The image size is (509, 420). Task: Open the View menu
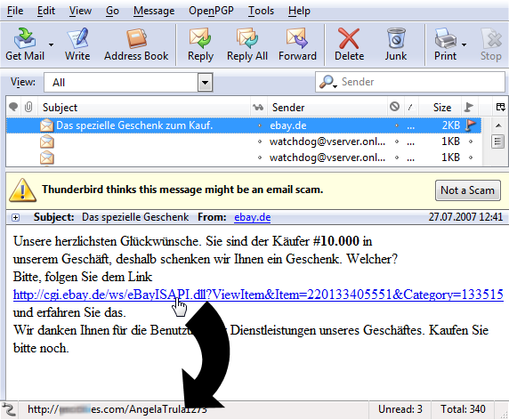click(80, 11)
